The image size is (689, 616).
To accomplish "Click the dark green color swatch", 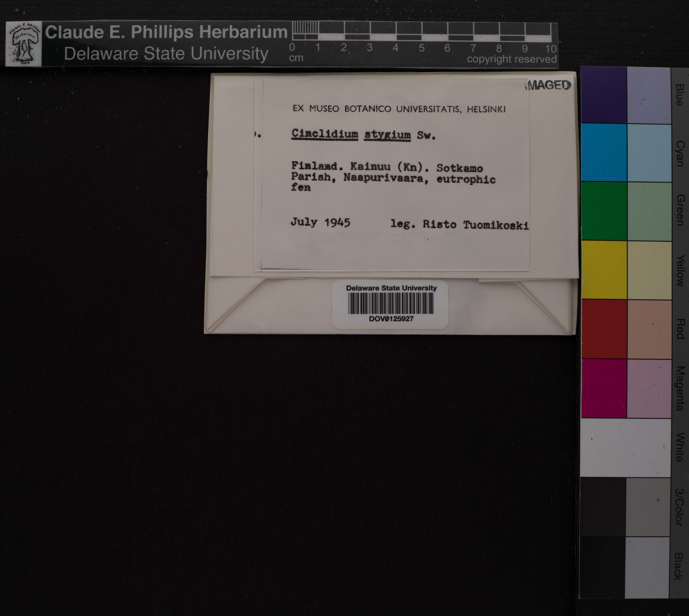I will (604, 211).
